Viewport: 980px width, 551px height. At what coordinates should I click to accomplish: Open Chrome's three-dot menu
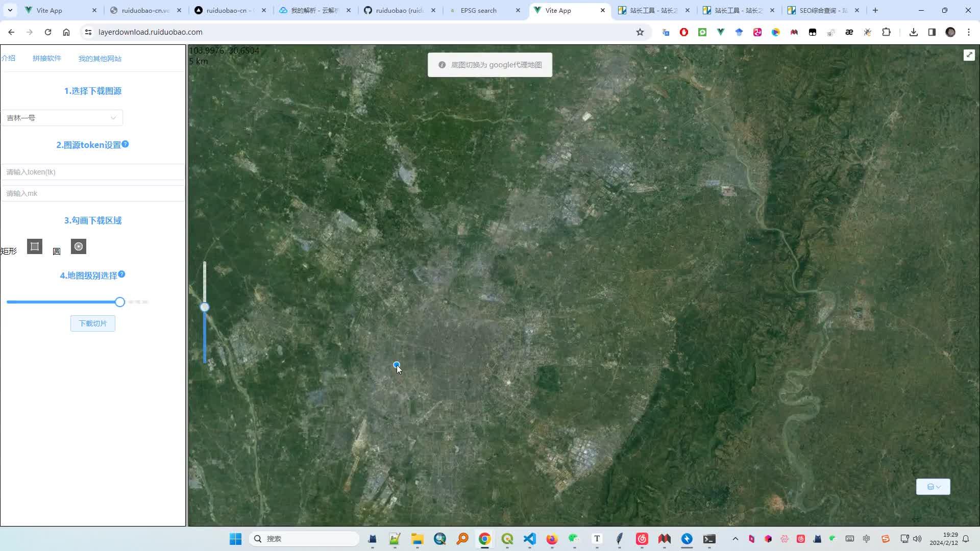tap(969, 32)
